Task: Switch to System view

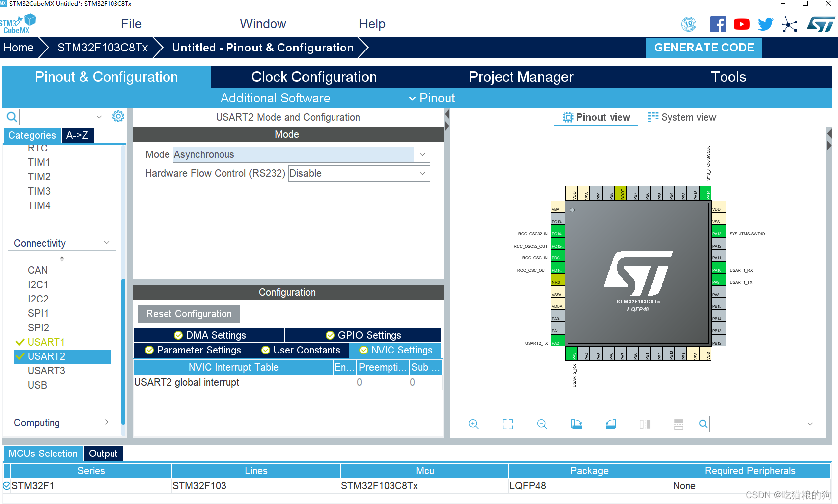Action: [x=682, y=117]
